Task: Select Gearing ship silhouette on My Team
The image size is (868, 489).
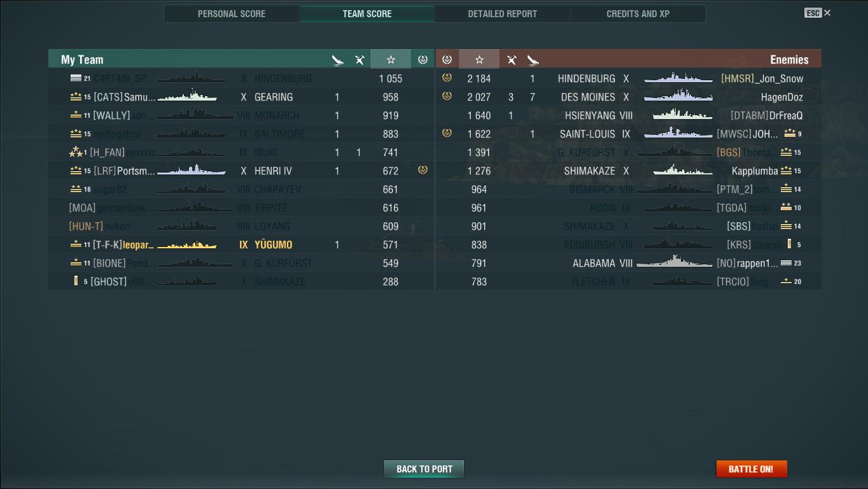Action: tap(187, 96)
